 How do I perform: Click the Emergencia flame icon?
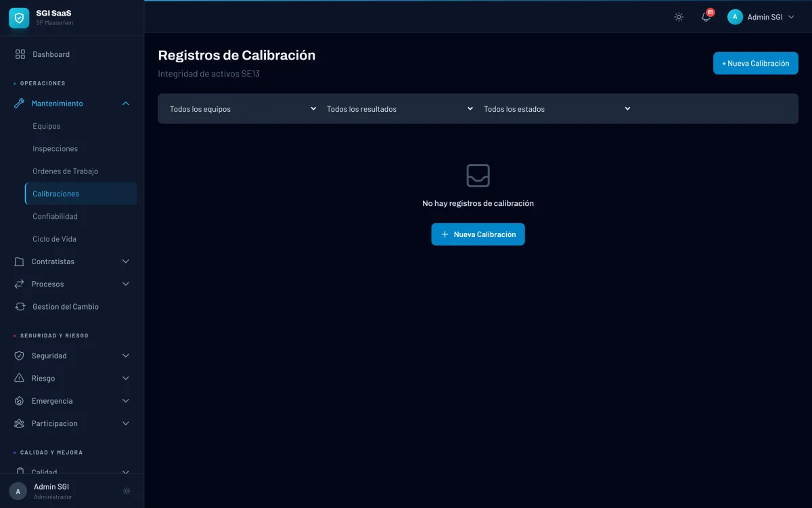point(19,401)
